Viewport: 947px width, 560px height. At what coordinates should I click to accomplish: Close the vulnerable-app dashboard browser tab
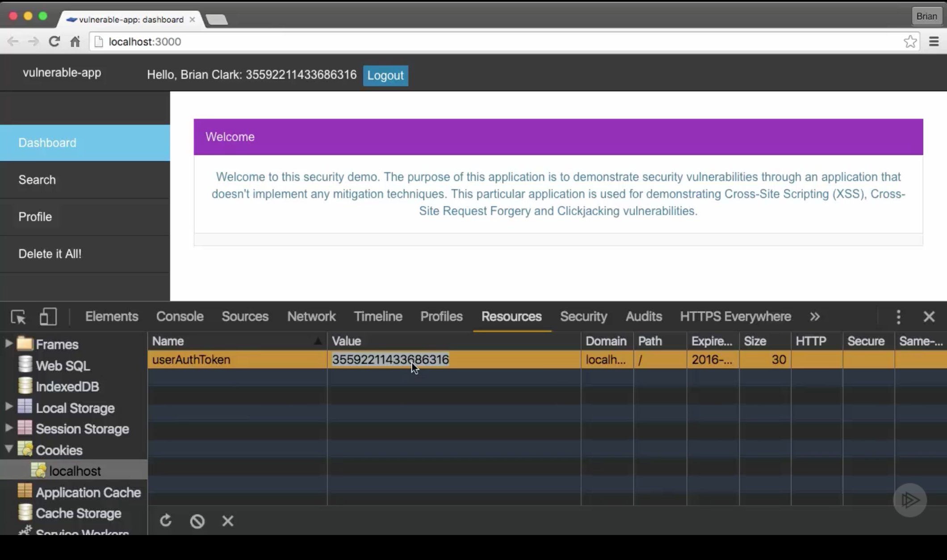(192, 20)
